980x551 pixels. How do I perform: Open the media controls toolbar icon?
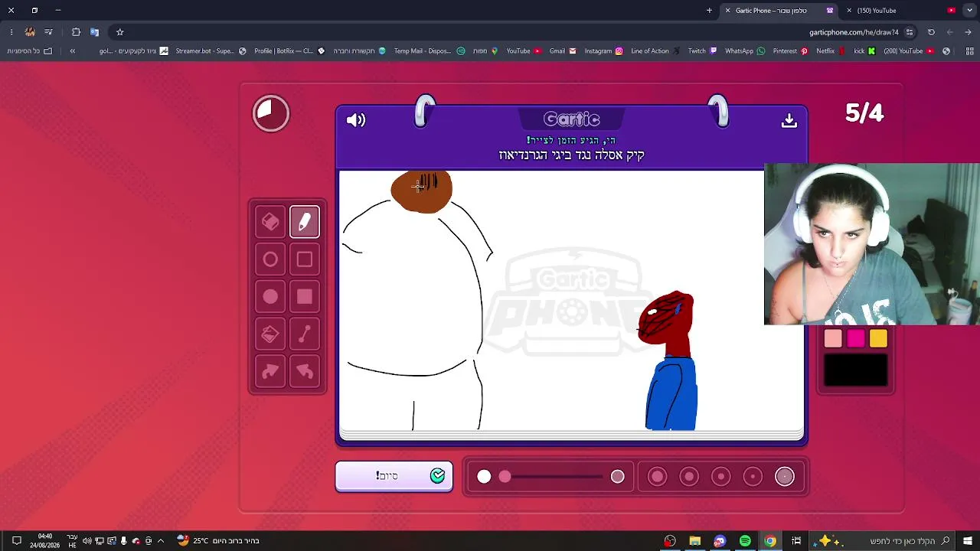48,32
